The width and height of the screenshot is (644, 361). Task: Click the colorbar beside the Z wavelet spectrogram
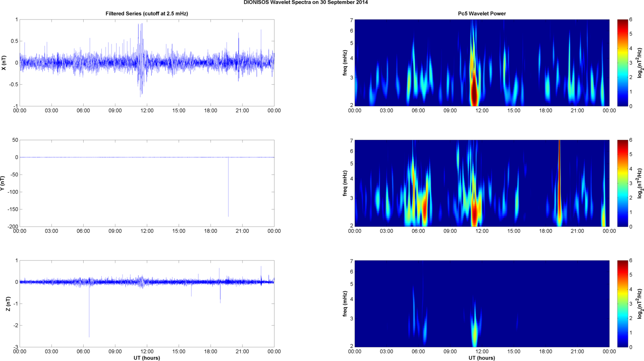622,304
